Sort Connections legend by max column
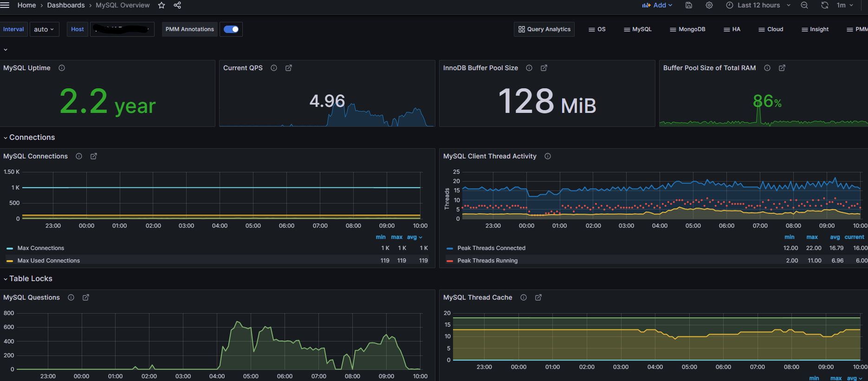Viewport: 868px width, 381px height. coord(397,237)
